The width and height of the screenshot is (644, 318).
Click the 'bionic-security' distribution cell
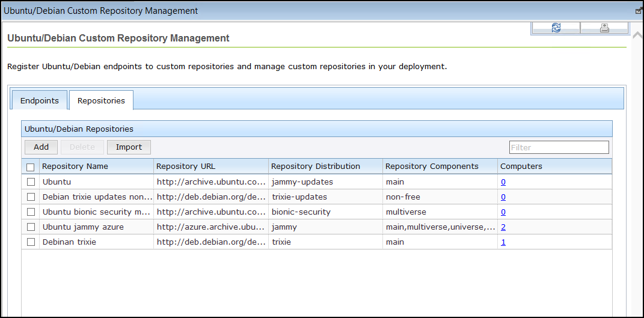click(x=326, y=212)
